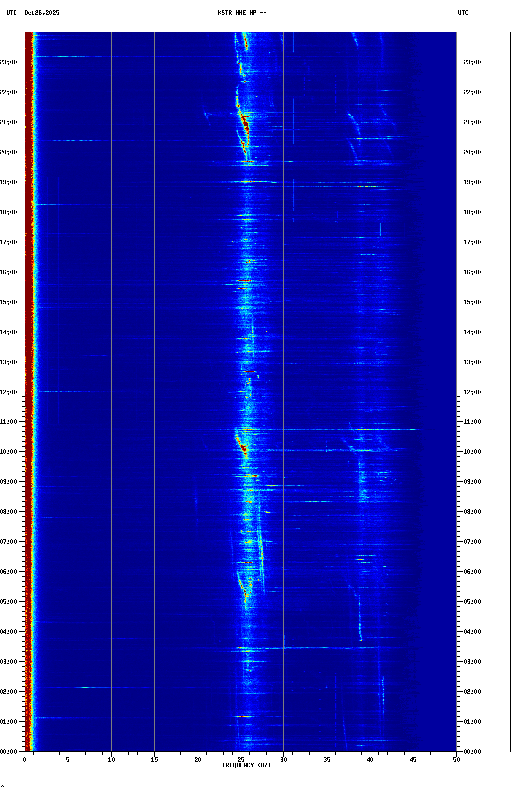Click the FREQUENCY (HZ) axis label
Image resolution: width=532 pixels, height=791 pixels.
tap(246, 765)
